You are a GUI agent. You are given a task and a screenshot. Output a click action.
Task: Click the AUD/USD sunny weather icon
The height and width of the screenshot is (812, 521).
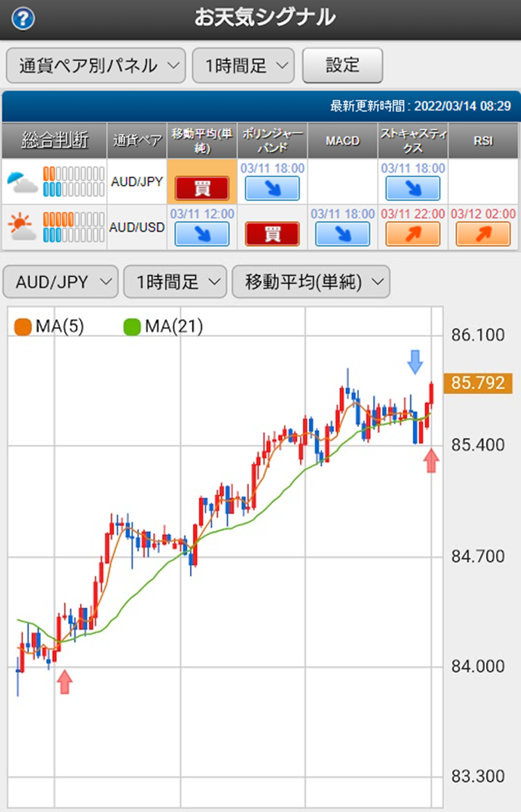pos(22,228)
